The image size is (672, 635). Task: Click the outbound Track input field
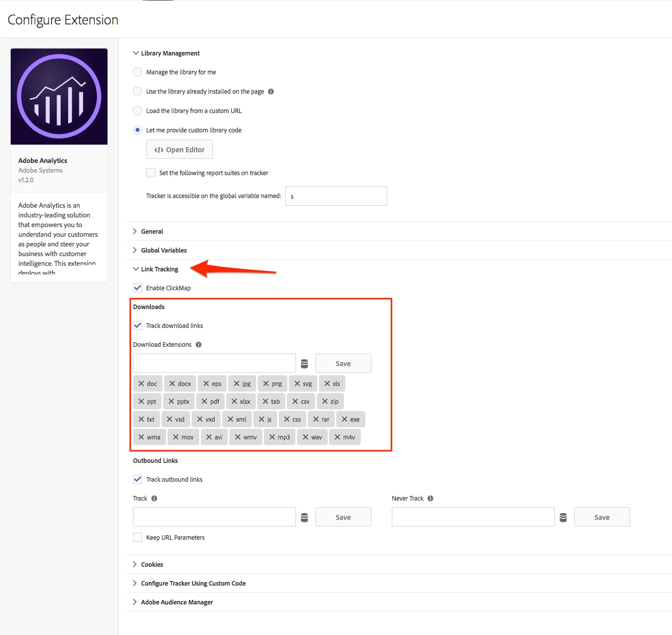214,517
